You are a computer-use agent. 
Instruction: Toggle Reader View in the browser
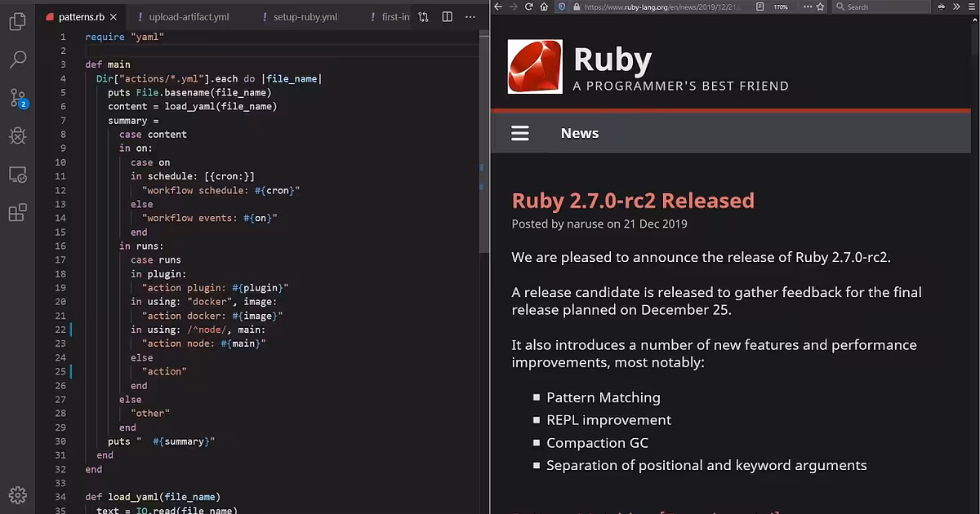(x=760, y=7)
